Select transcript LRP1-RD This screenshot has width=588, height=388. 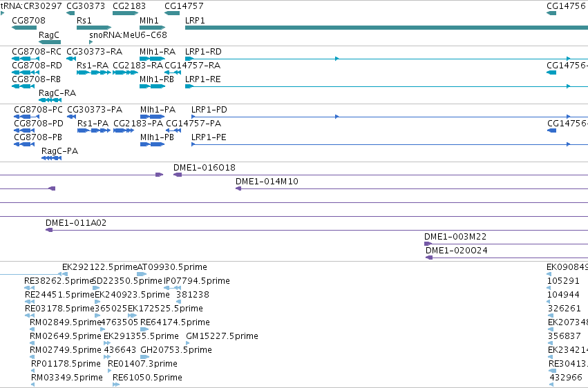[203, 52]
